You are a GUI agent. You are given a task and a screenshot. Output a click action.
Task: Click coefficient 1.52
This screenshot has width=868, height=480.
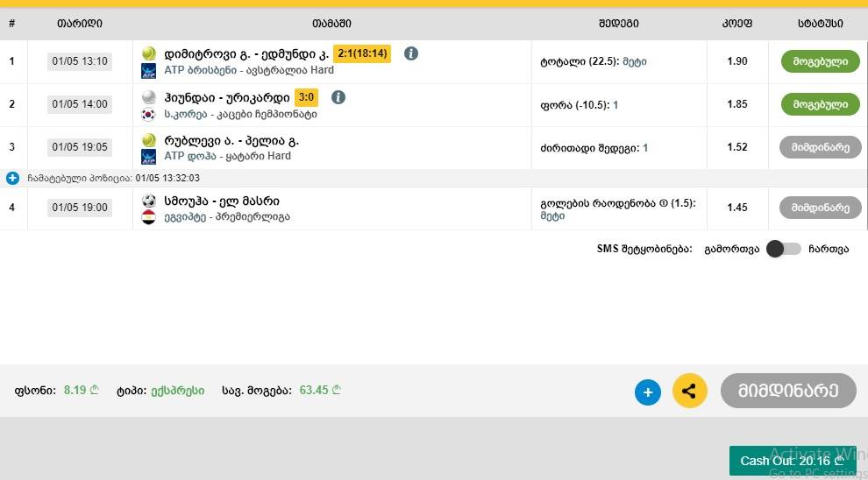(x=736, y=147)
